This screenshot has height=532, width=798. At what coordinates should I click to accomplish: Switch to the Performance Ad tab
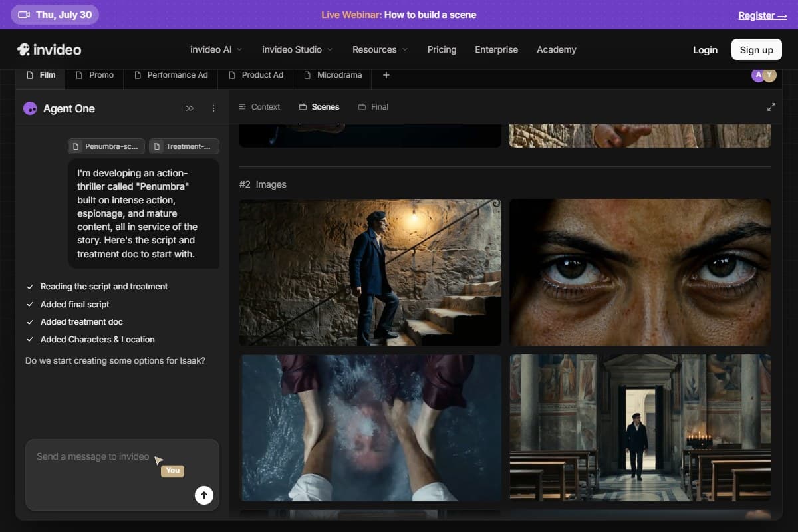click(x=172, y=75)
